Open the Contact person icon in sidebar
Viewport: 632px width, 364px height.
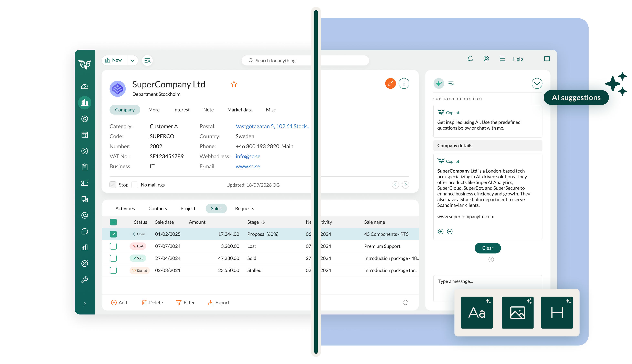pyautogui.click(x=84, y=119)
